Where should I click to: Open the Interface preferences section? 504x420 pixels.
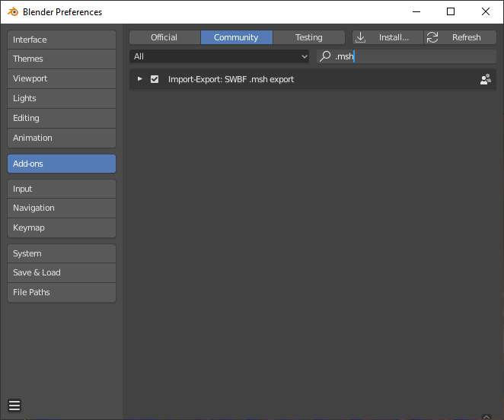[62, 40]
